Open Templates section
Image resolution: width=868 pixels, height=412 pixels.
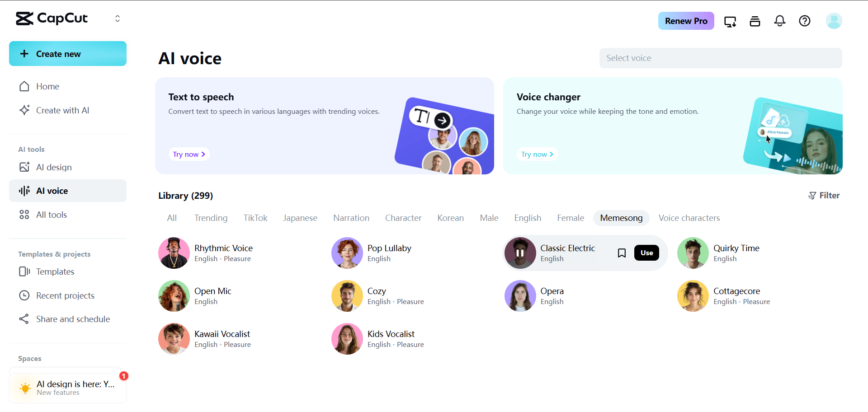coord(68,272)
